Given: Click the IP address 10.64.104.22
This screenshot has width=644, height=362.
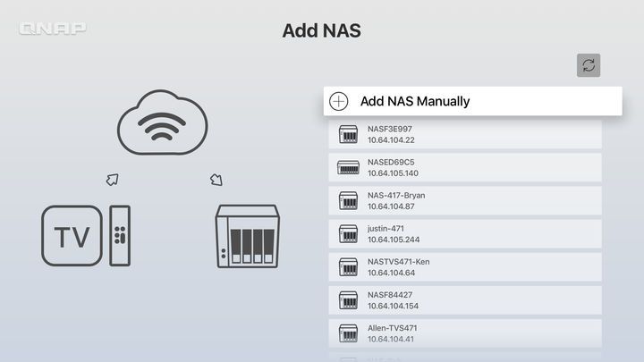Looking at the screenshot, I should 391,140.
